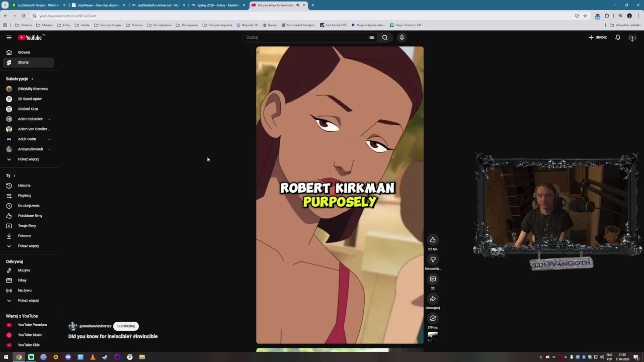Expand Pokaż więcej under Pobrane
The image size is (644, 362).
coord(28,246)
